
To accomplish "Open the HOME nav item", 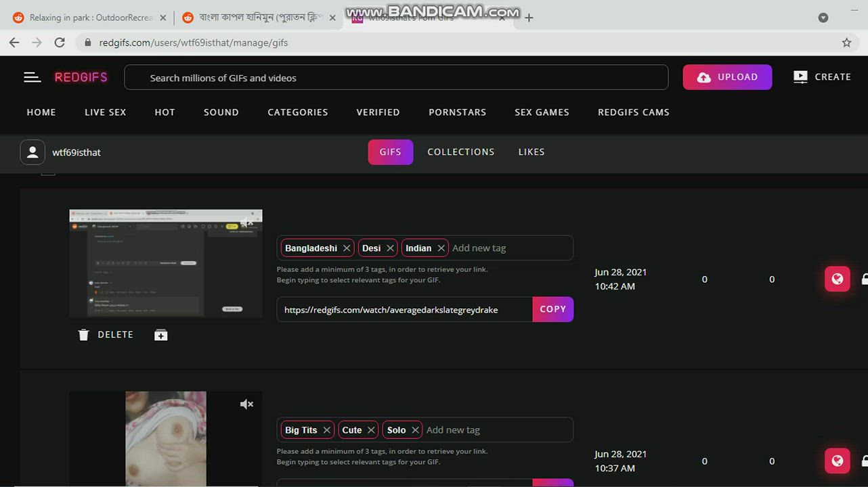I will (41, 112).
